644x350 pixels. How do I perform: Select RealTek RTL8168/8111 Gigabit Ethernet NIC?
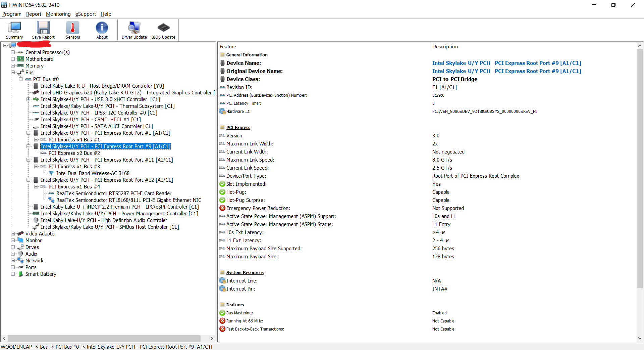coord(129,200)
